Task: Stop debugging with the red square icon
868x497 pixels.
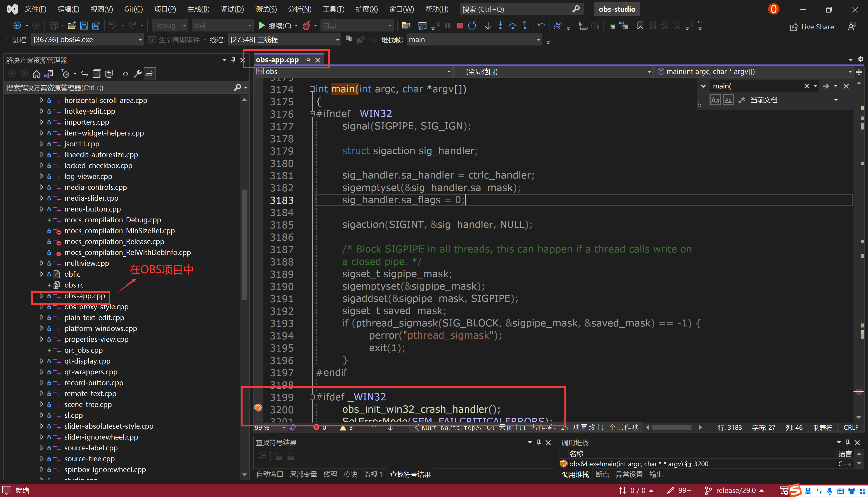Action: point(459,25)
